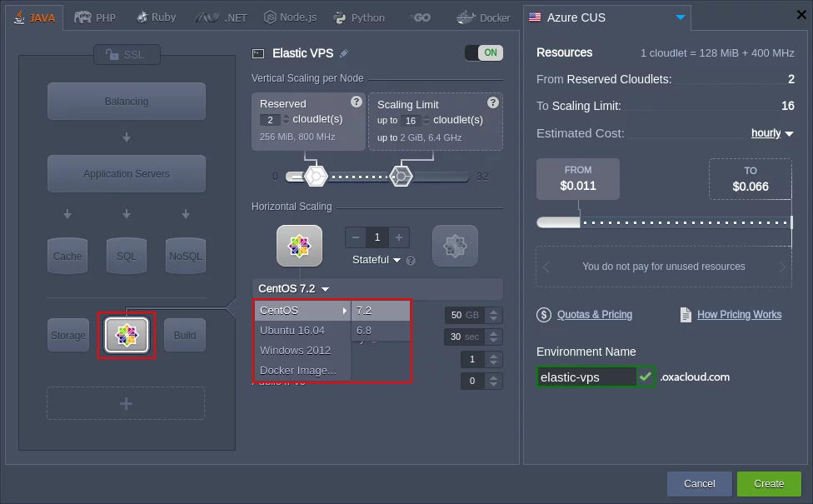Add an SQL database node
Screen dimensions: 813x504
coord(127,256)
